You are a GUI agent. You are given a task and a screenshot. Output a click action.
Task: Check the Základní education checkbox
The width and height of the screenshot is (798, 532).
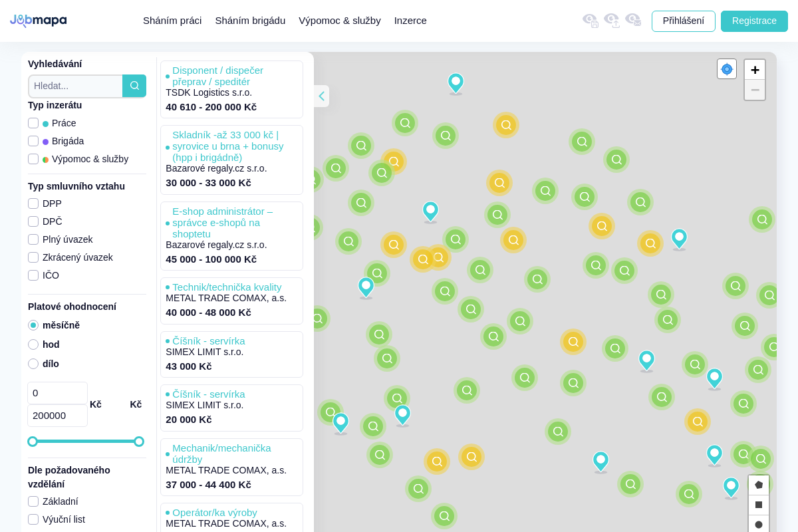pos(33,501)
